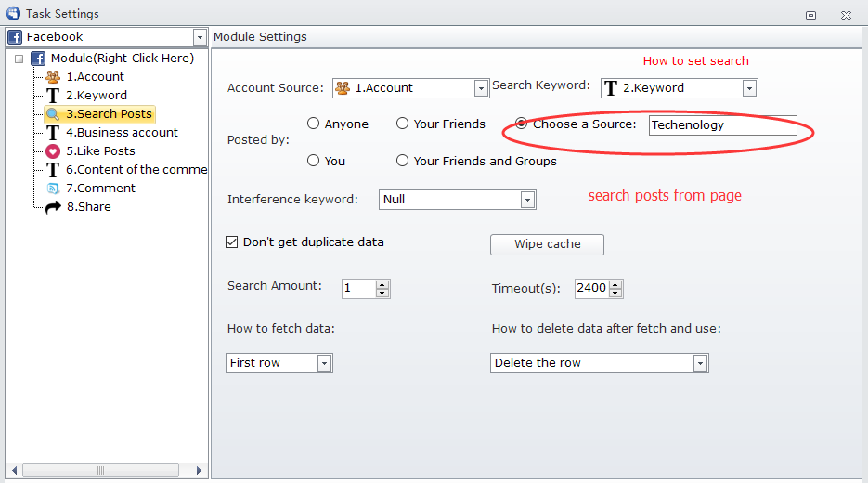Click the T icon beside 4.Business account
Viewport: 868px width, 483px height.
point(54,133)
